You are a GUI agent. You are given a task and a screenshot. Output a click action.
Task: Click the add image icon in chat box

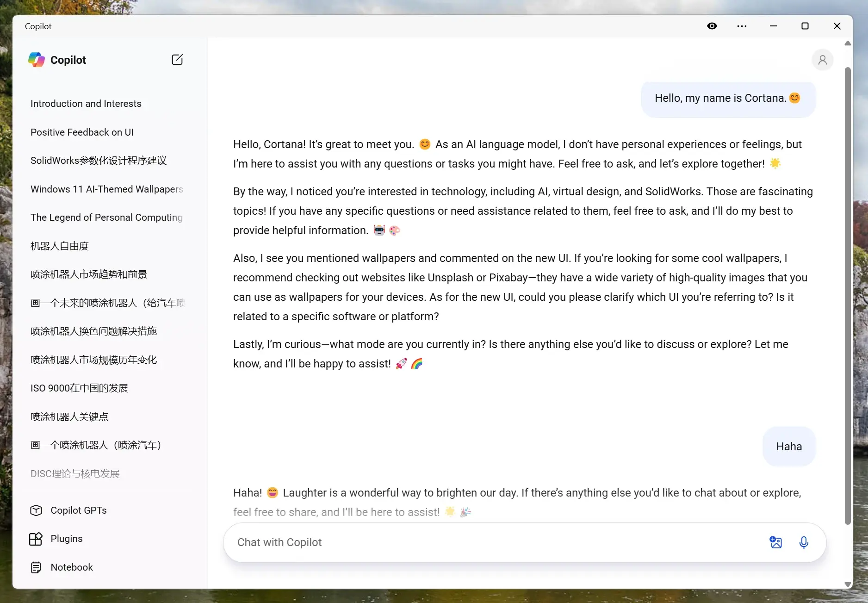pos(776,542)
